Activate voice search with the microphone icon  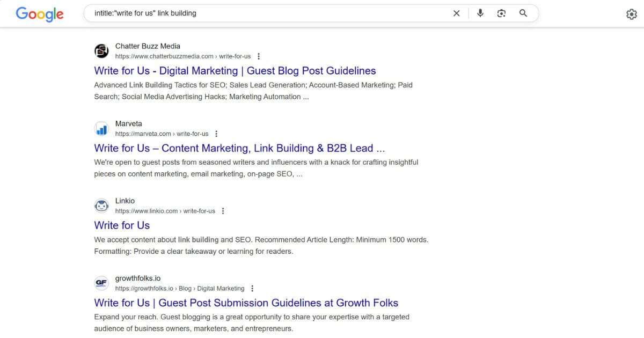click(x=480, y=13)
